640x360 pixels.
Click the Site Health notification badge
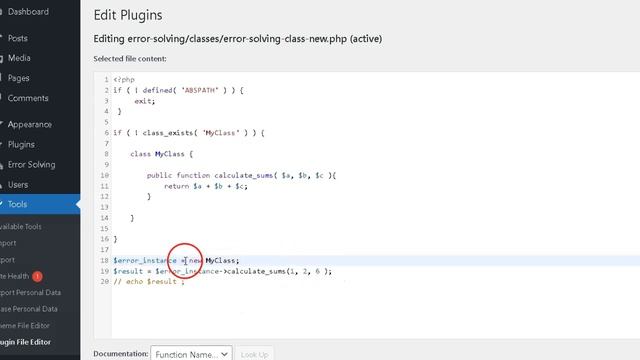pyautogui.click(x=37, y=276)
